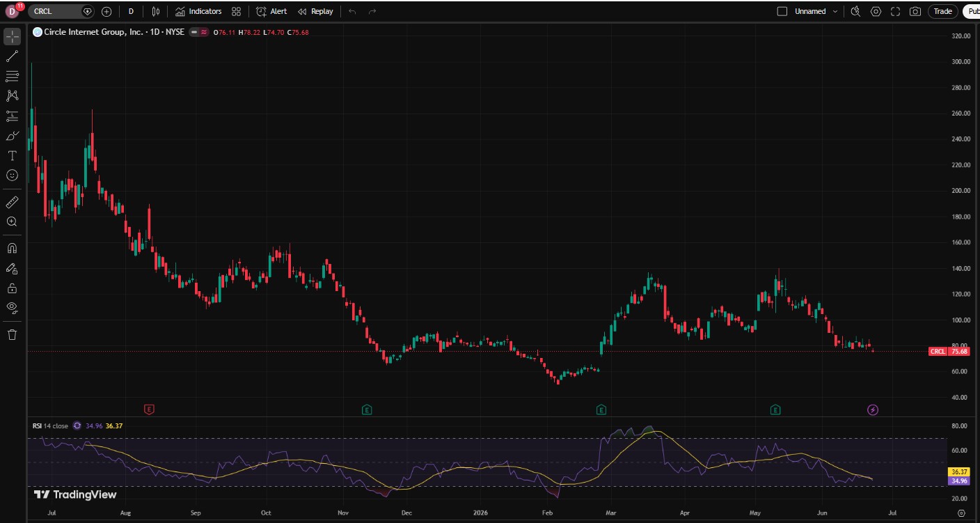This screenshot has height=523, width=980.
Task: Open indicator templates grid icon
Action: (237, 12)
